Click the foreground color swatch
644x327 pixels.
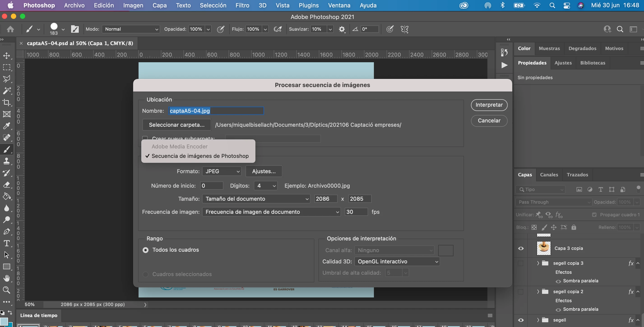[4, 321]
